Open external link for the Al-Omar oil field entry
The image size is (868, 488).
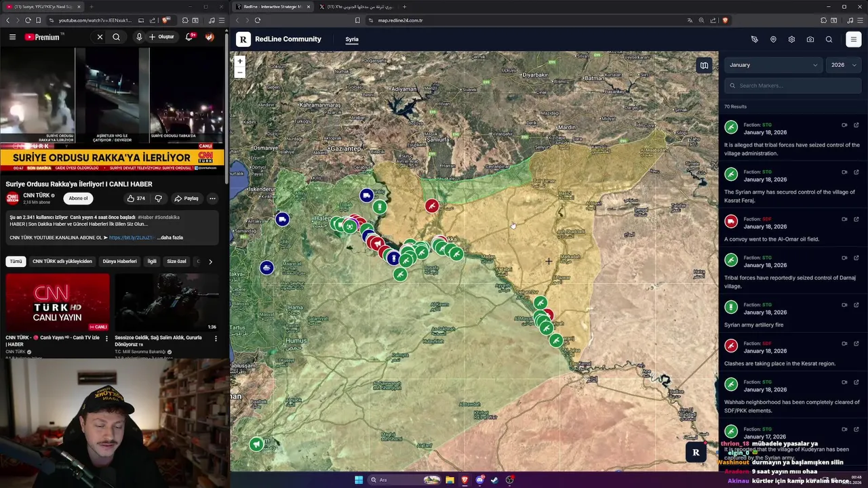coord(856,219)
